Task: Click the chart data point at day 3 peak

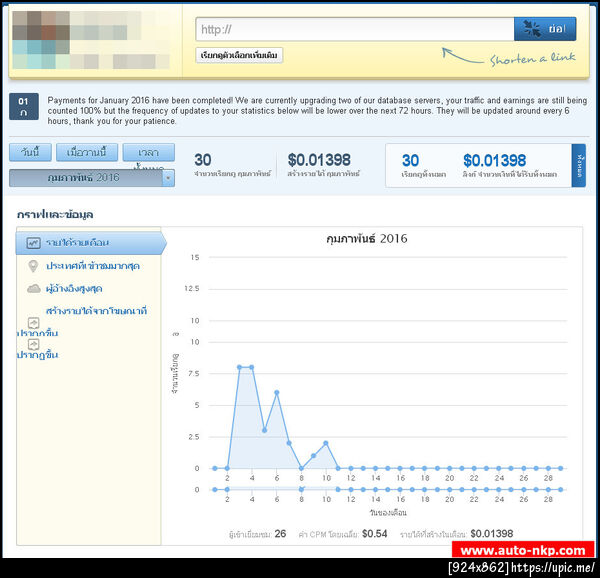Action: click(240, 367)
